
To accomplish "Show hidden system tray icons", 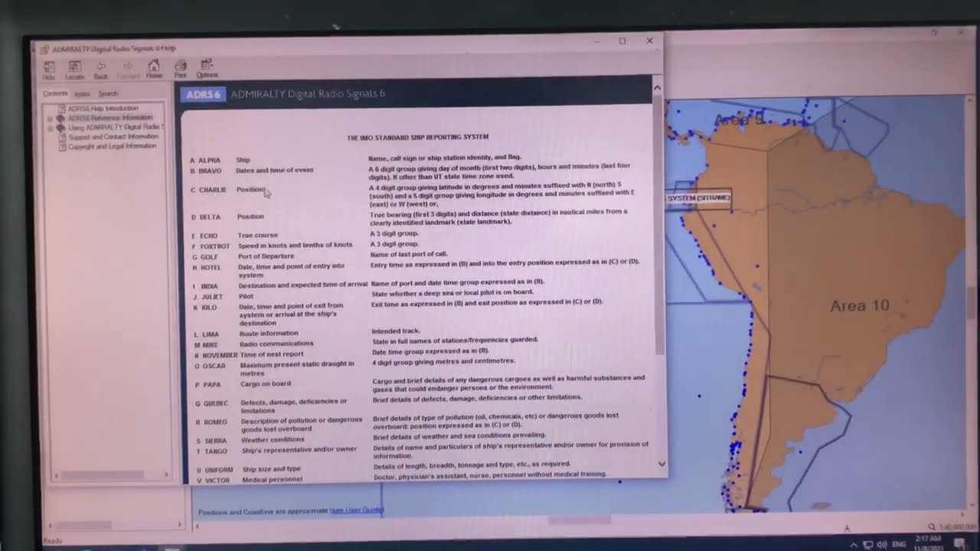I will point(854,544).
